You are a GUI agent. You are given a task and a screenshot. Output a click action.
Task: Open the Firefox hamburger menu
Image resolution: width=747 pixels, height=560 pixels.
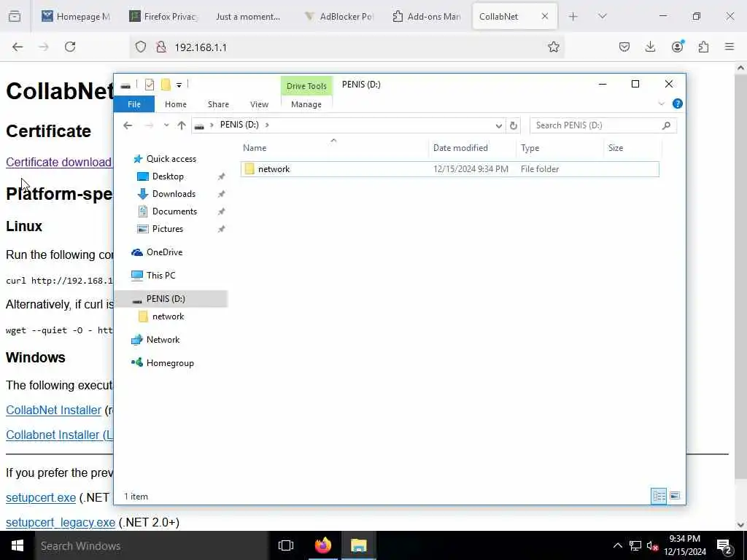729,47
